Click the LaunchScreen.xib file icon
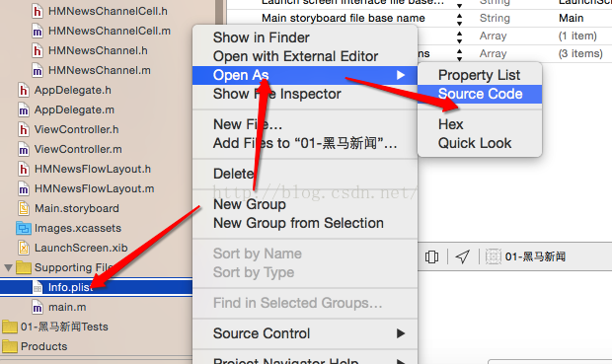The height and width of the screenshot is (364, 612). point(24,248)
